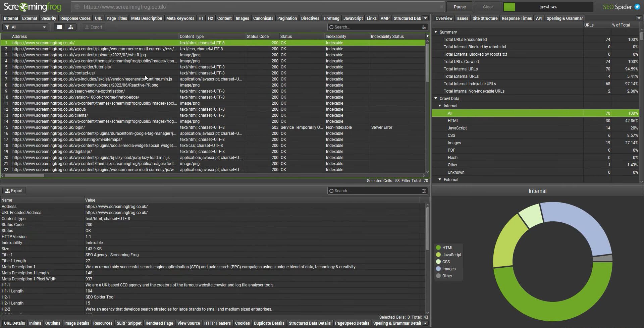
Task: Switch to tree view icon
Action: (71, 27)
